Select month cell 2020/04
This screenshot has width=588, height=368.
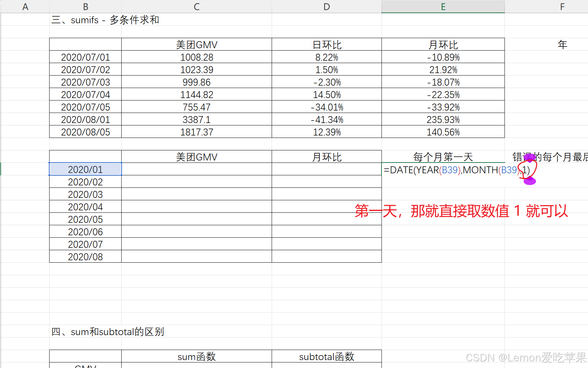pos(86,207)
